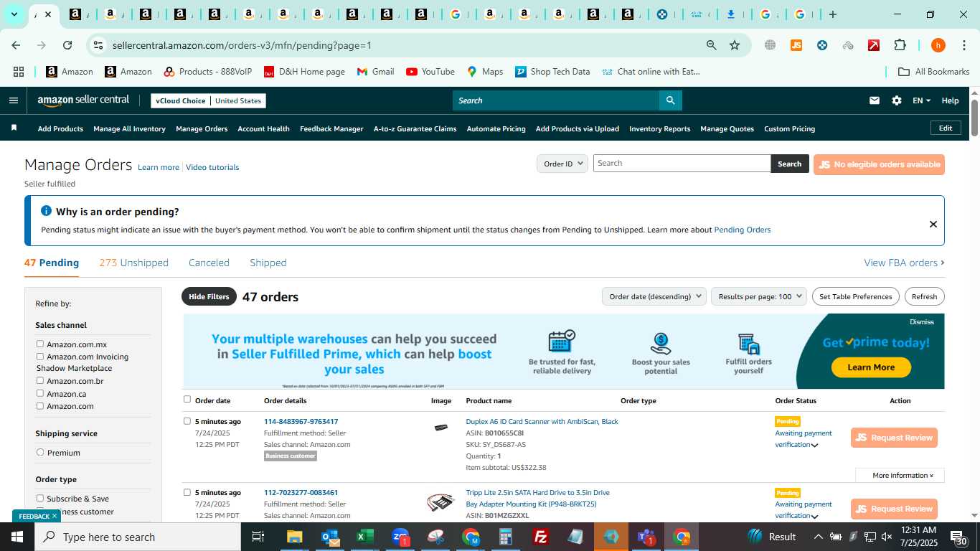This screenshot has height=551, width=980.
Task: Close the 'Why is an order pending' notice
Action: (933, 224)
